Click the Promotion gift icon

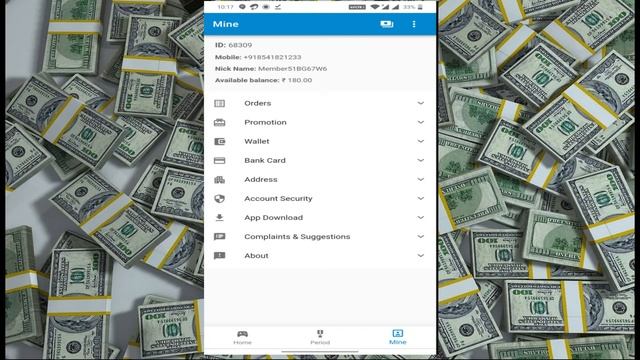(x=220, y=122)
